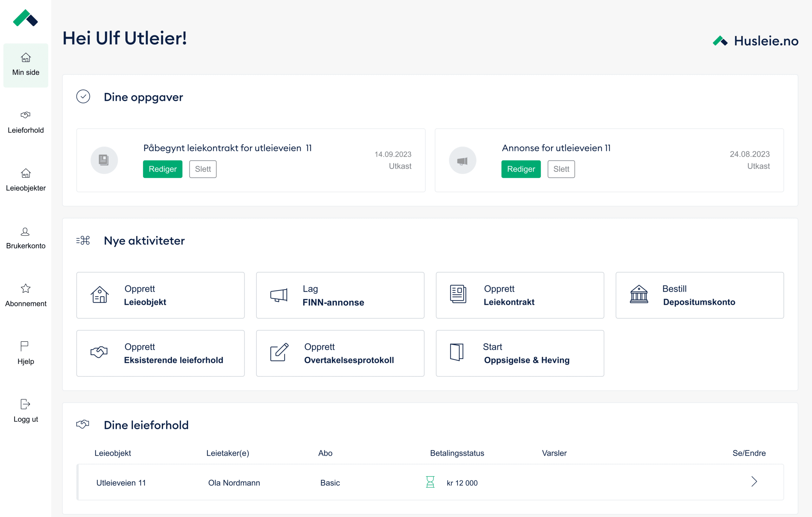Open Brukerkonto user icon
The width and height of the screenshot is (812, 517).
[x=25, y=232]
